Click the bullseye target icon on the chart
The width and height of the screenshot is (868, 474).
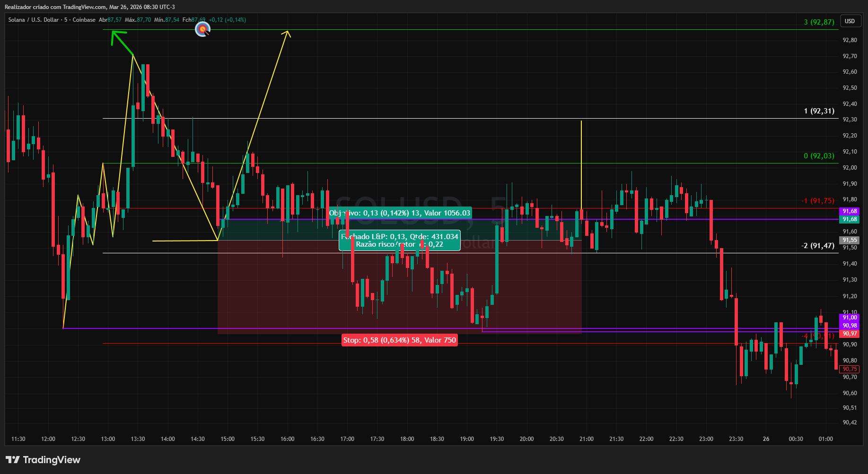point(203,30)
